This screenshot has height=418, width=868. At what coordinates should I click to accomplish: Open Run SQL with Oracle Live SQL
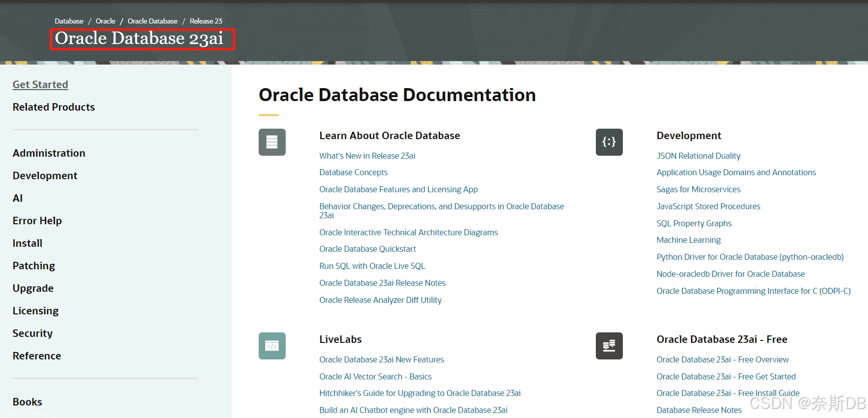click(372, 266)
